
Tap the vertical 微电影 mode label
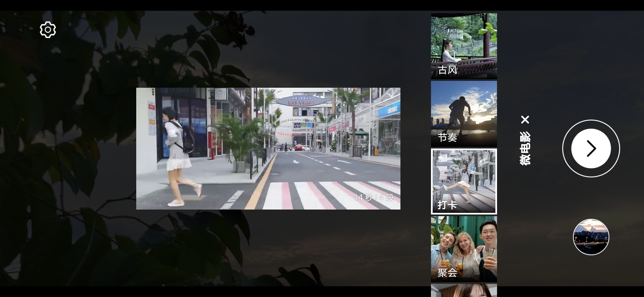[525, 148]
